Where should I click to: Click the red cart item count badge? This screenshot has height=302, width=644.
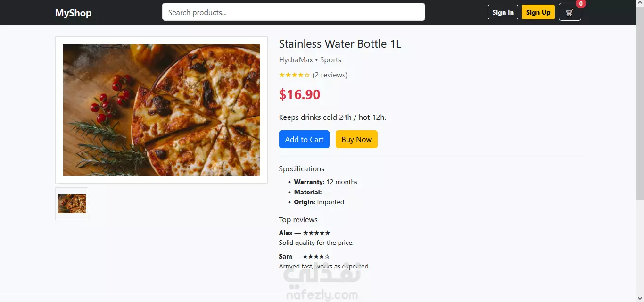point(581,4)
